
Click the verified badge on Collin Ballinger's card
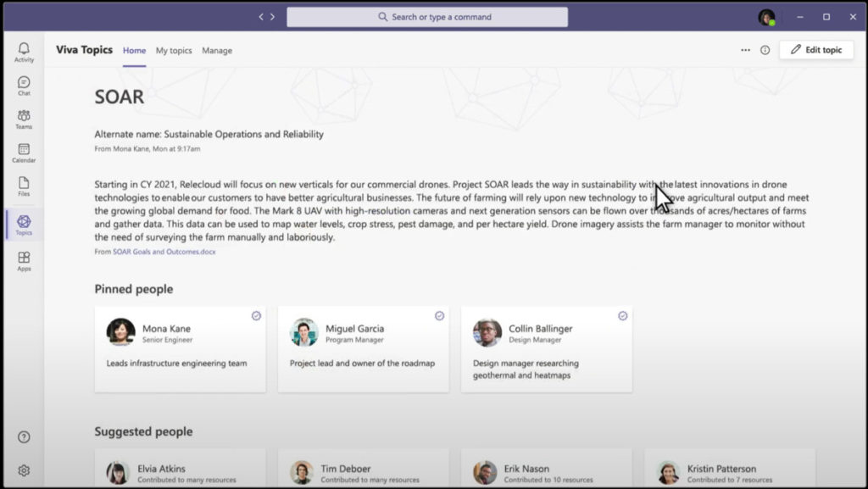click(623, 316)
